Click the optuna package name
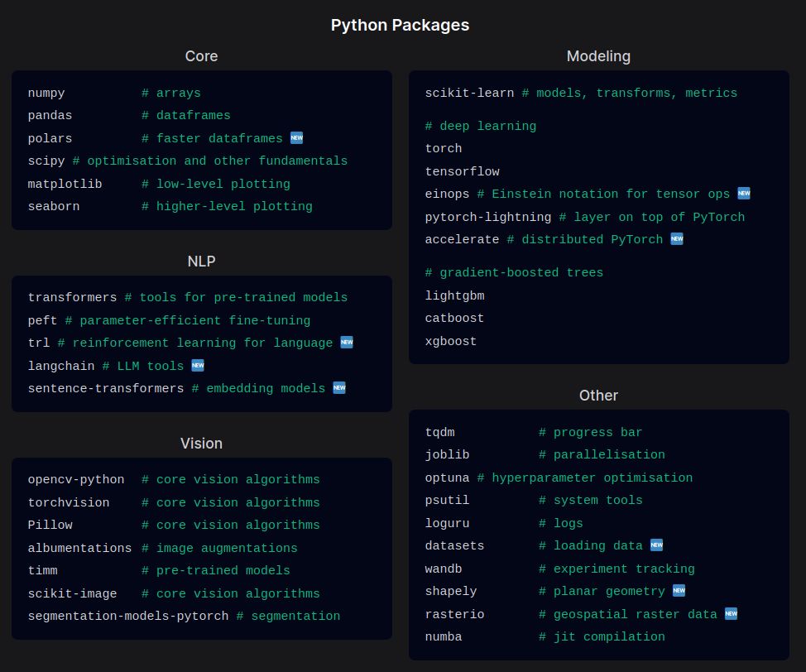This screenshot has height=672, width=806. coord(447,478)
